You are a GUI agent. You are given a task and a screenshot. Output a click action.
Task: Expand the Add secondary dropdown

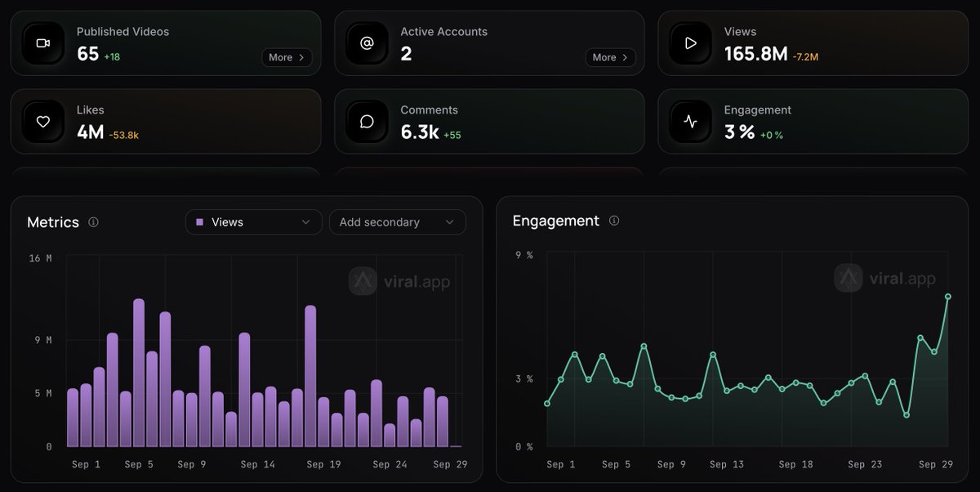click(x=398, y=222)
